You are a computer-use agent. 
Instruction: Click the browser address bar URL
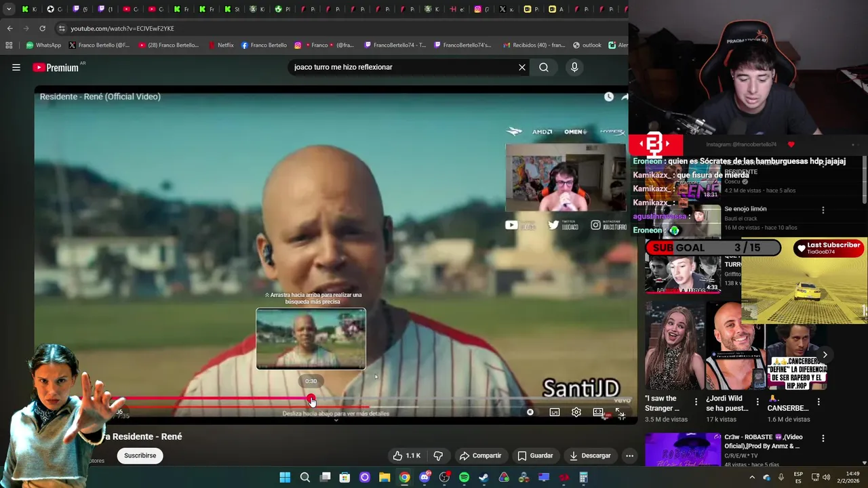coord(122,28)
